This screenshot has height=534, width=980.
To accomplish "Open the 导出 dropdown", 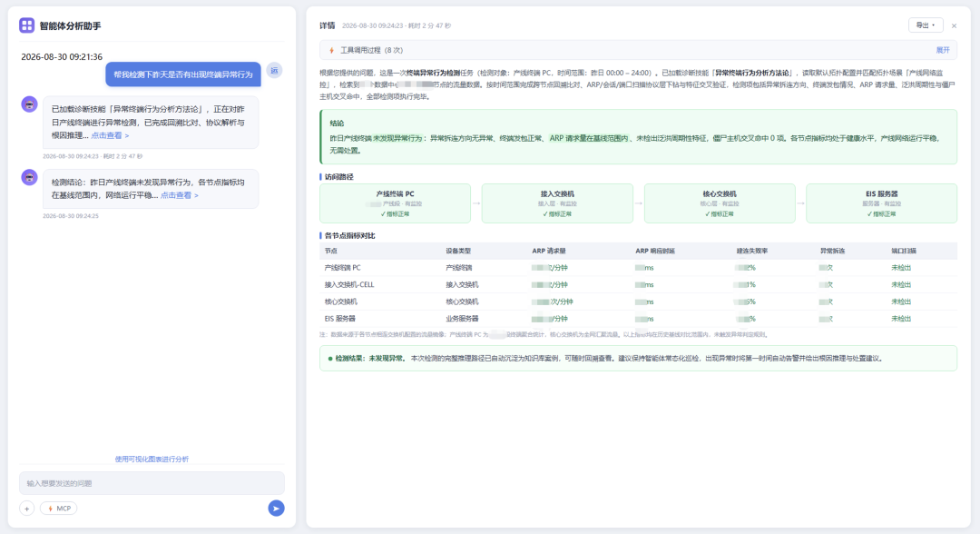I will pos(925,25).
